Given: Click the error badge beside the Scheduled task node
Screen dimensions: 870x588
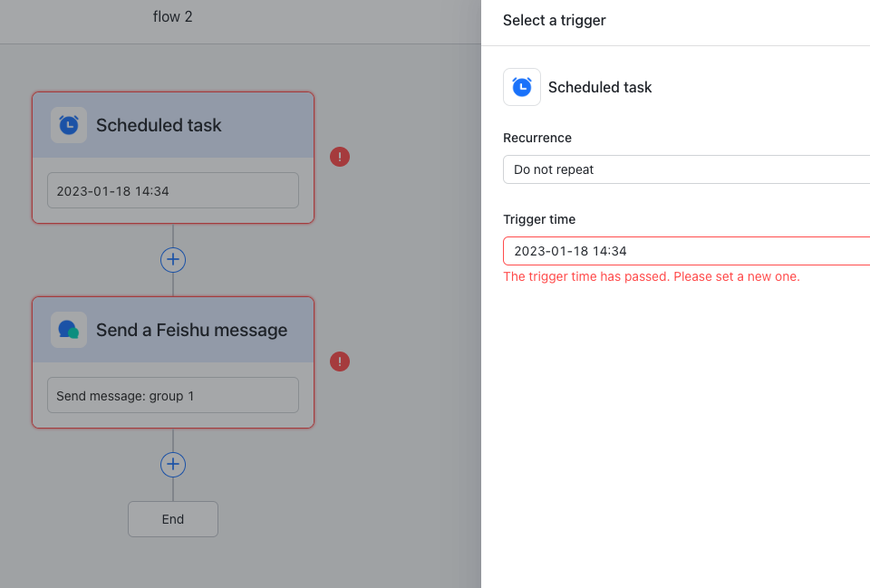Looking at the screenshot, I should pos(340,157).
